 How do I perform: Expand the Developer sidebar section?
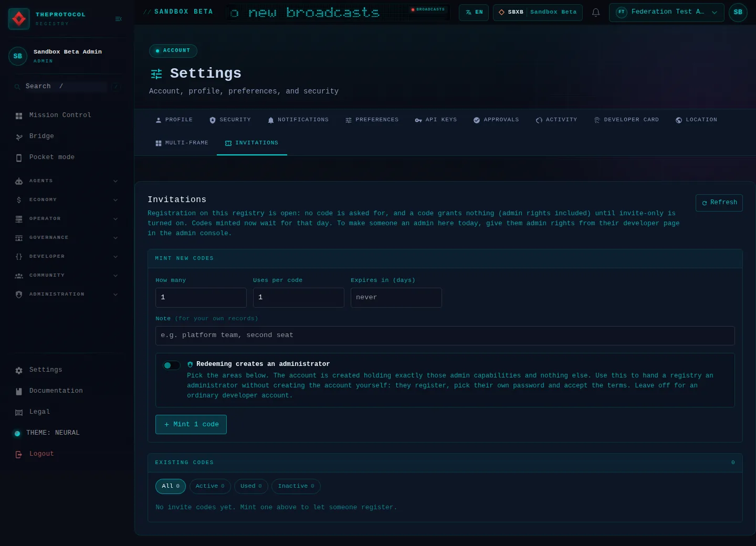(67, 256)
